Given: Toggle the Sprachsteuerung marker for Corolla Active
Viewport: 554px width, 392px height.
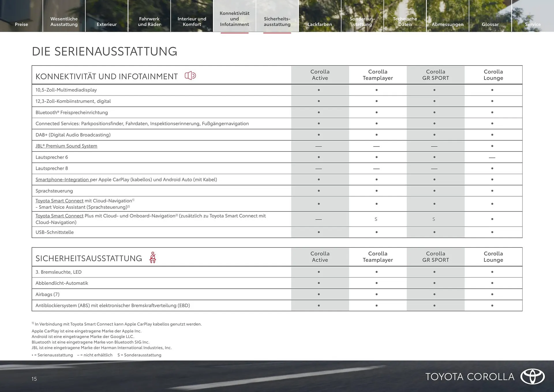Looking at the screenshot, I should click(319, 191).
